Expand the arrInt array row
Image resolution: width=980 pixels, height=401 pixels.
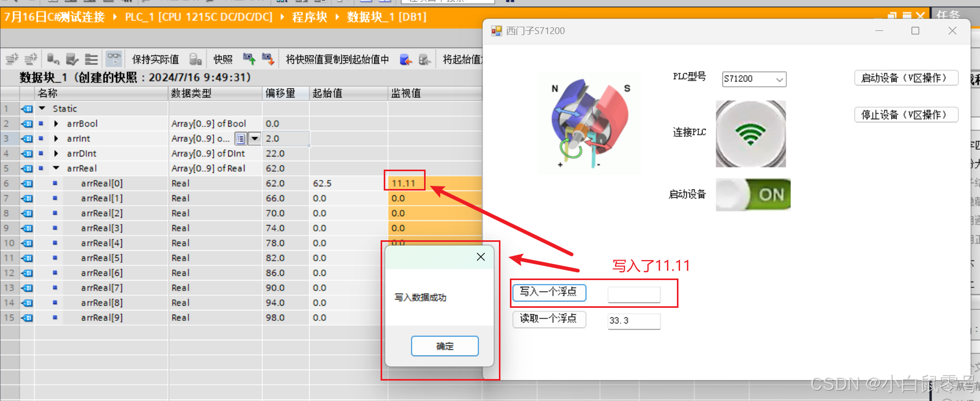point(56,138)
